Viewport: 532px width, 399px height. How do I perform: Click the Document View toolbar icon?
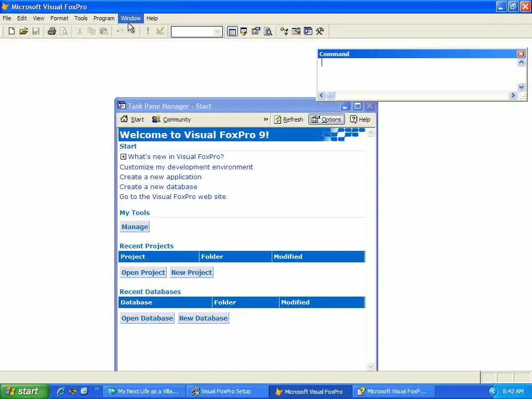point(268,32)
